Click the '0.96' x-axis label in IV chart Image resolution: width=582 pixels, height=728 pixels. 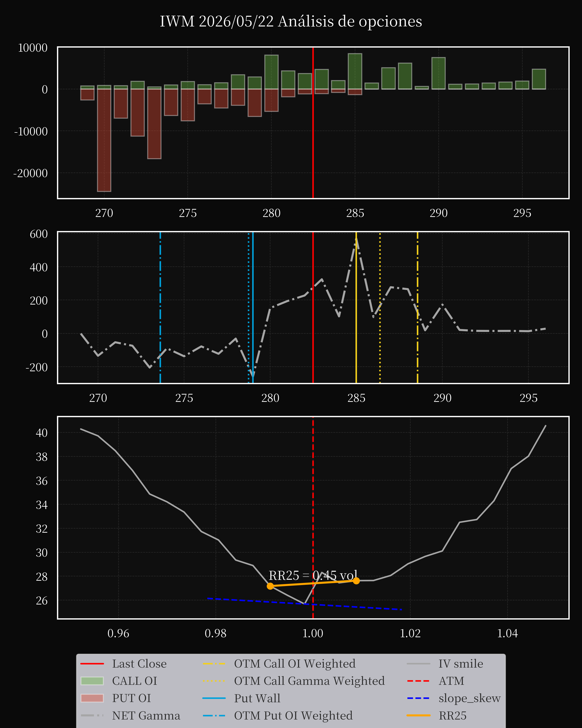pos(118,633)
